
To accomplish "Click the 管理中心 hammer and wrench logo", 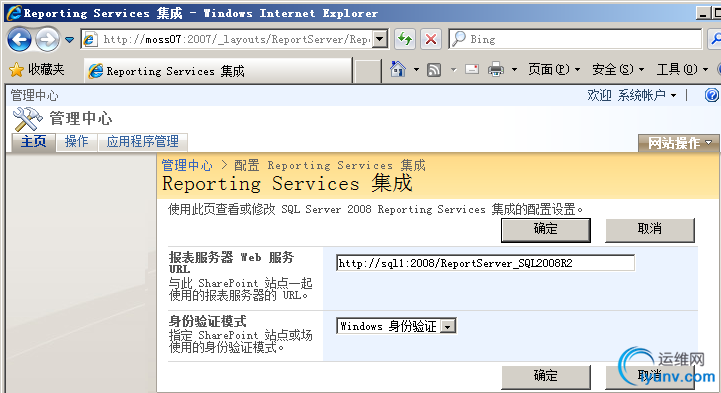I will [28, 119].
